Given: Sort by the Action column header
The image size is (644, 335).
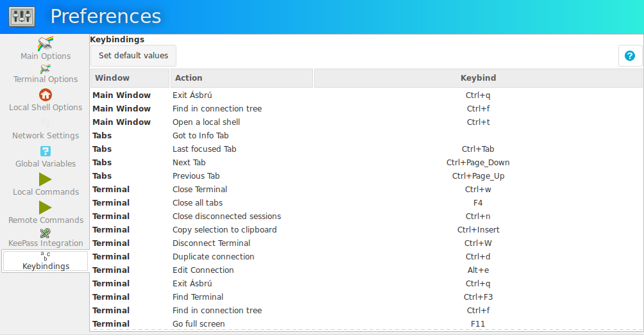Looking at the screenshot, I should click(x=241, y=78).
